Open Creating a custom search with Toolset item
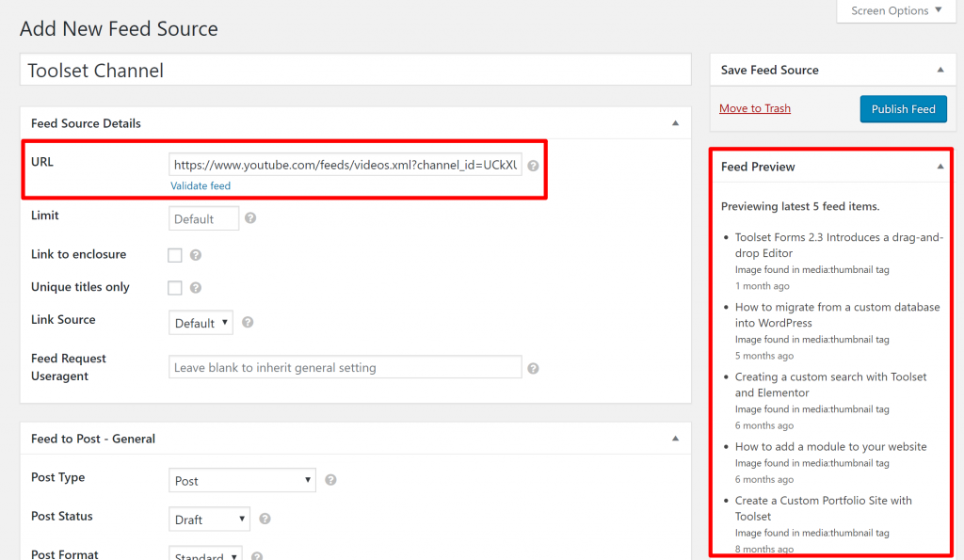The height and width of the screenshot is (560, 964). point(830,385)
